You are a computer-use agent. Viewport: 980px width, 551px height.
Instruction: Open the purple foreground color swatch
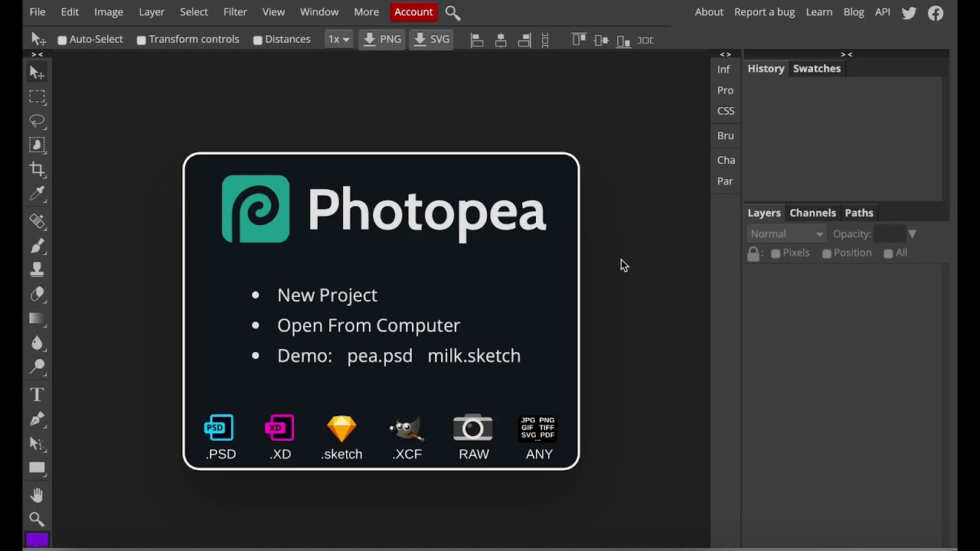(37, 540)
